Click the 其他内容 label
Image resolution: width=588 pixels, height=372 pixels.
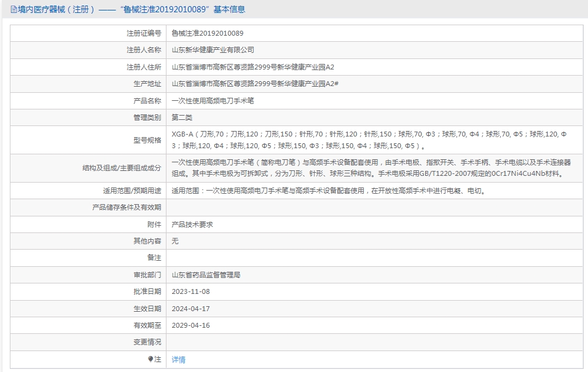click(x=147, y=241)
